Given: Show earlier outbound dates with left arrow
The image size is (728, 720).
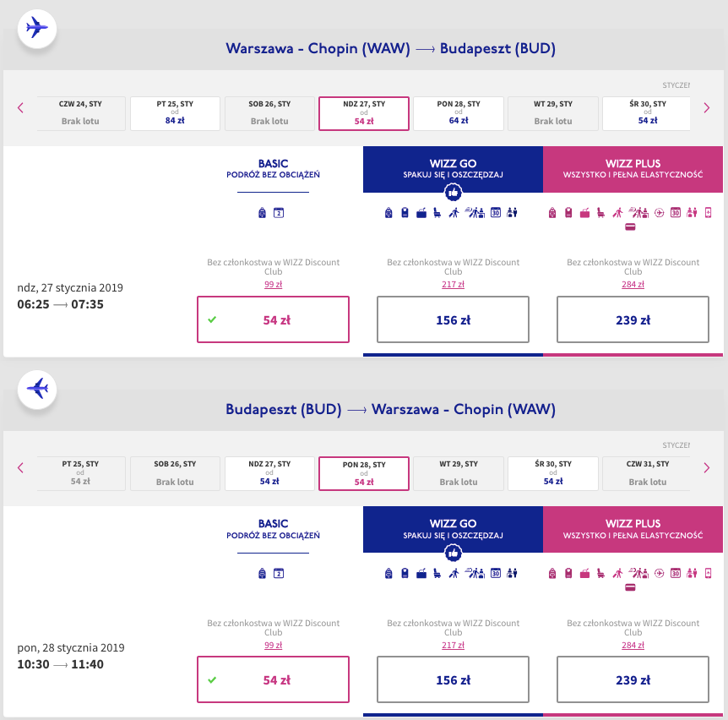Looking at the screenshot, I should click(20, 108).
